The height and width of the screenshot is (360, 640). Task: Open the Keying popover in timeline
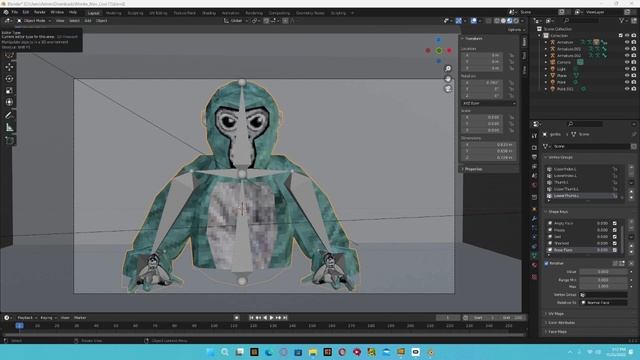[x=48, y=318]
